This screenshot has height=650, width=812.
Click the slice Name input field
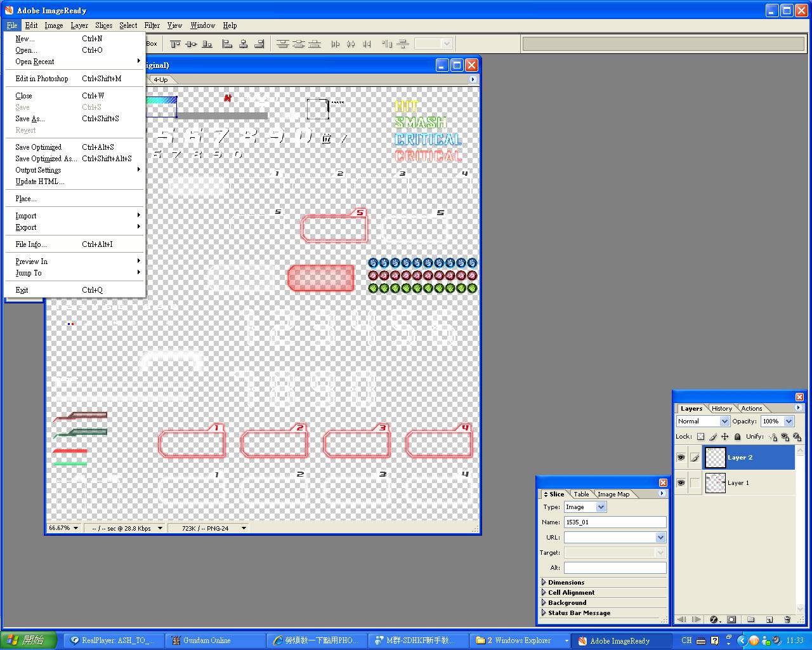point(614,522)
